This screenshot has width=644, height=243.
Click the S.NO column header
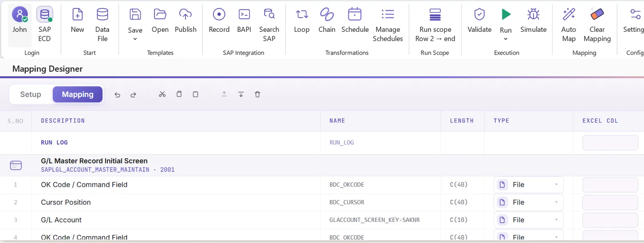click(15, 121)
